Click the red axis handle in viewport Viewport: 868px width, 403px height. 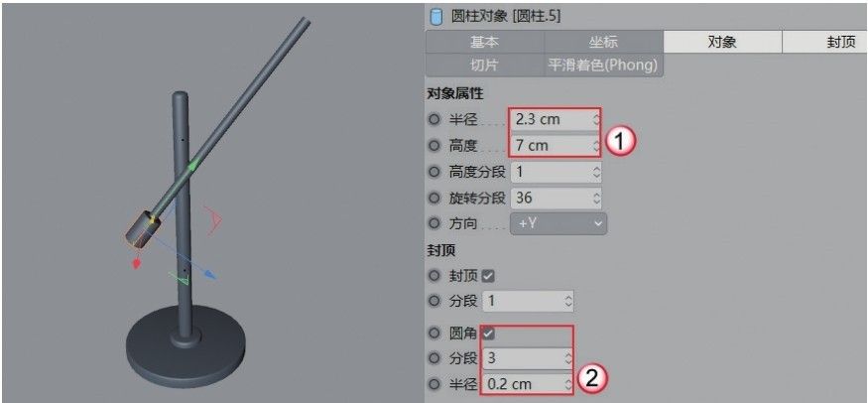(135, 264)
